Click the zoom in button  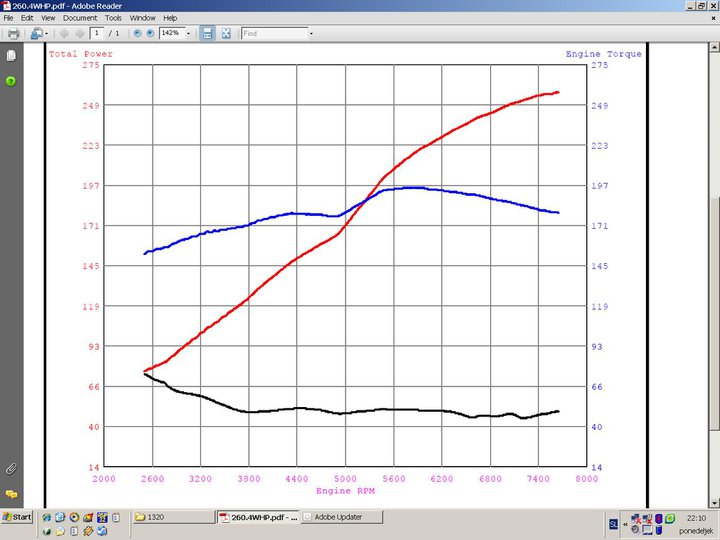pyautogui.click(x=151, y=33)
